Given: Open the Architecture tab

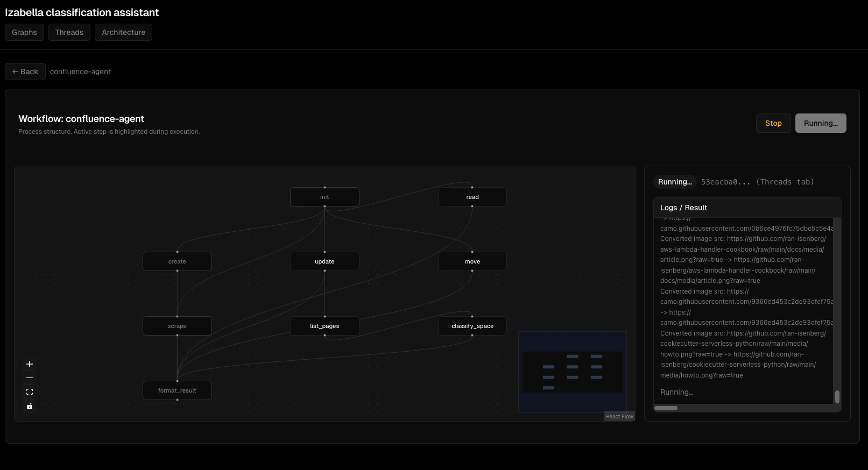Looking at the screenshot, I should coord(123,32).
